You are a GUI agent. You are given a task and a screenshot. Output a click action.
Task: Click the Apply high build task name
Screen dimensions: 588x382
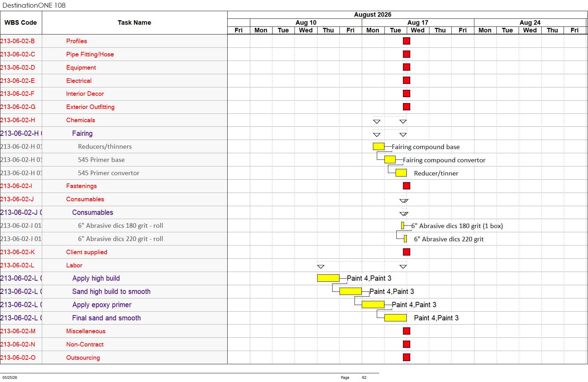96,278
